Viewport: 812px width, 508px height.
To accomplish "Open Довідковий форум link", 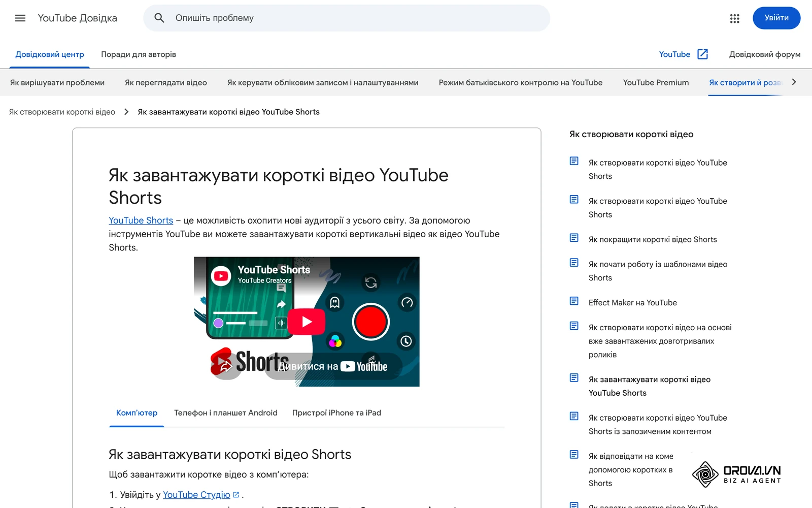I will coord(765,54).
